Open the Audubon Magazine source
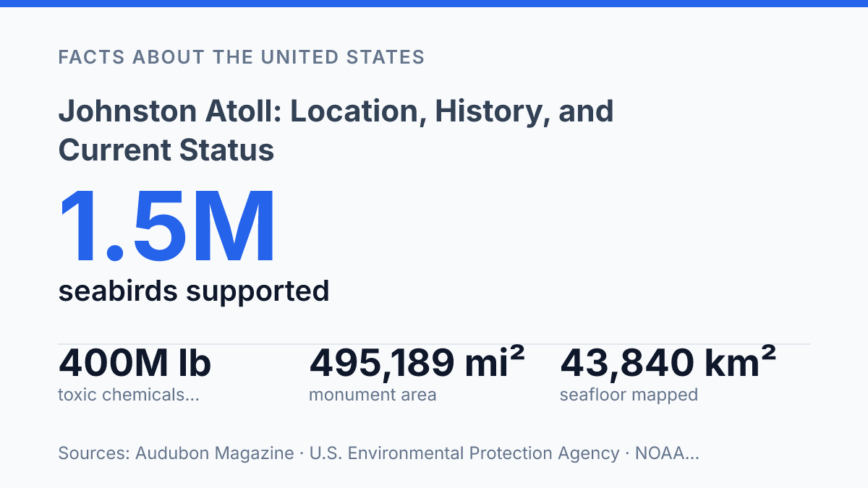This screenshot has height=488, width=868. pos(216,453)
